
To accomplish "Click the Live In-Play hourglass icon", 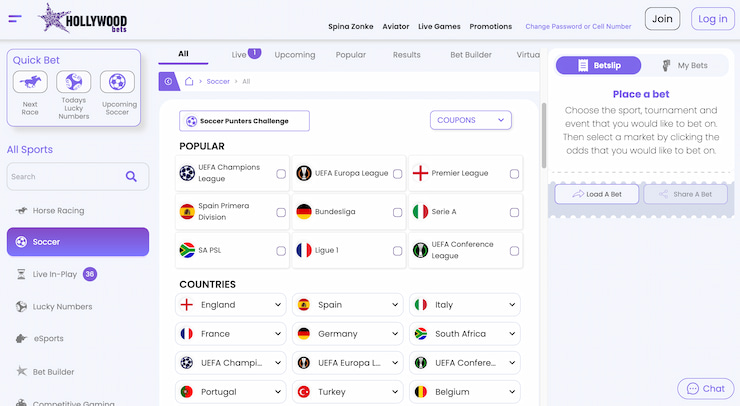I will [x=21, y=274].
